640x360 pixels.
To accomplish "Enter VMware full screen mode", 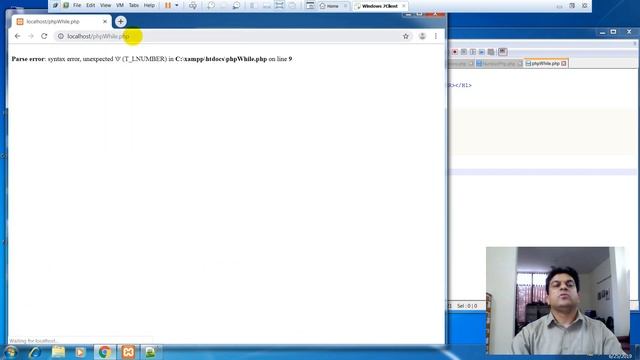I will coord(279,5).
